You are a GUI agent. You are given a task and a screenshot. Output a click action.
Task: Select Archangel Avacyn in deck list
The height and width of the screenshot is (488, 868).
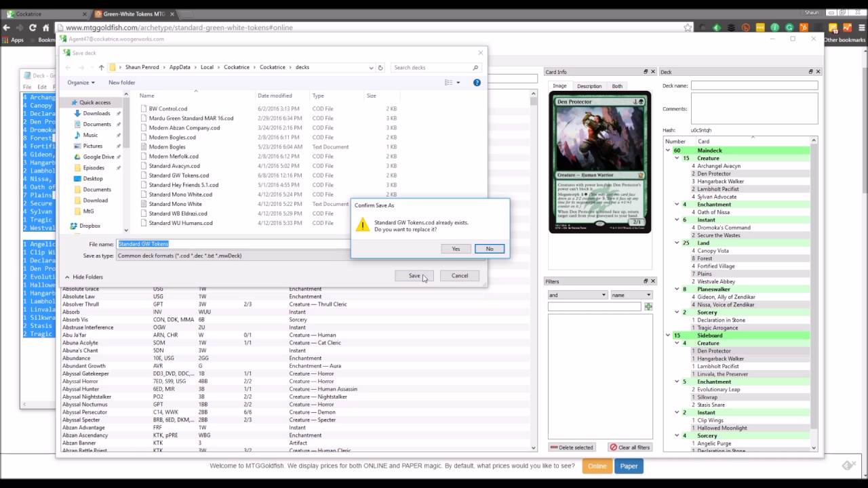[719, 166]
